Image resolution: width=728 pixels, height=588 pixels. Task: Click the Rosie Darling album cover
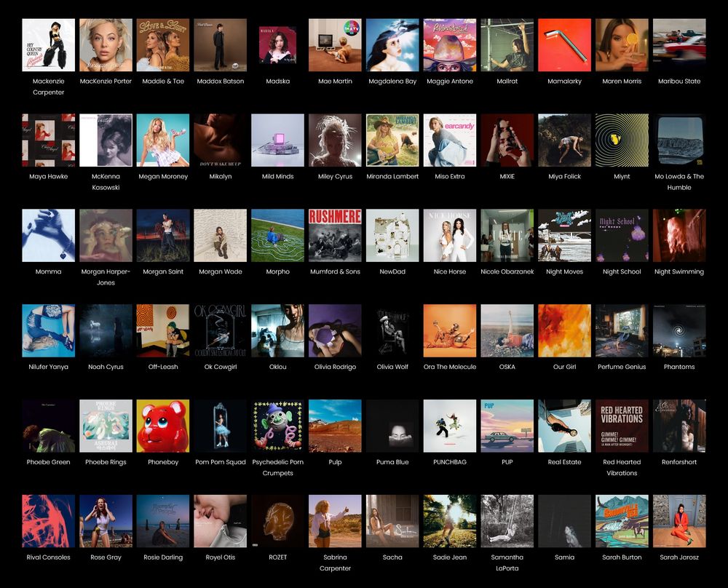pyautogui.click(x=163, y=521)
